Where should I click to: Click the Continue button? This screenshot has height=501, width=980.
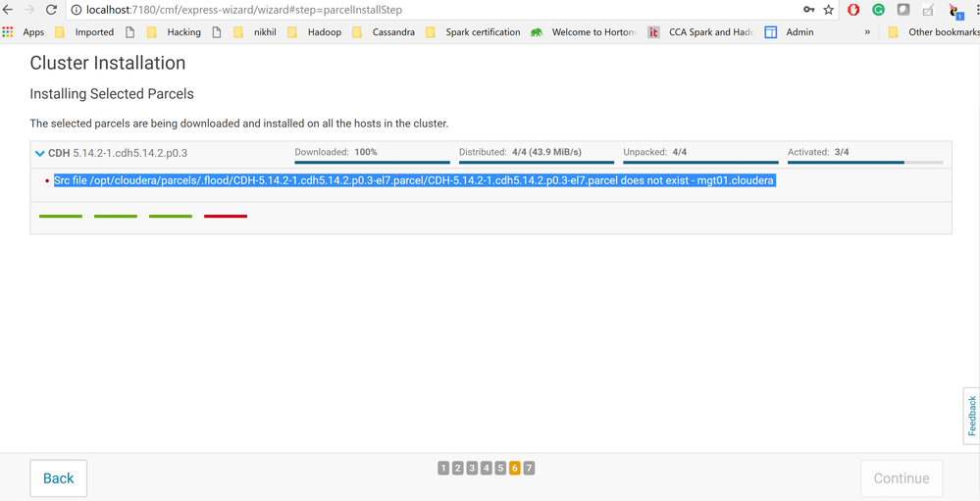click(x=902, y=478)
